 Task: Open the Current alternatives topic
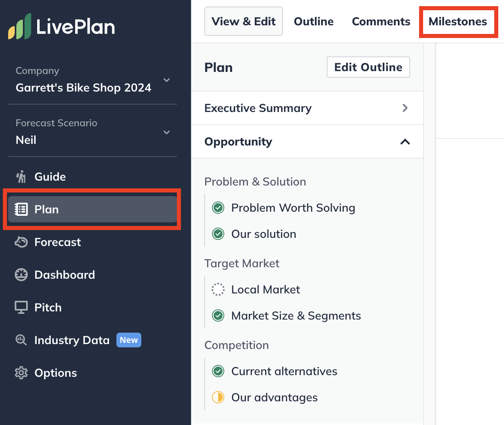coord(284,371)
